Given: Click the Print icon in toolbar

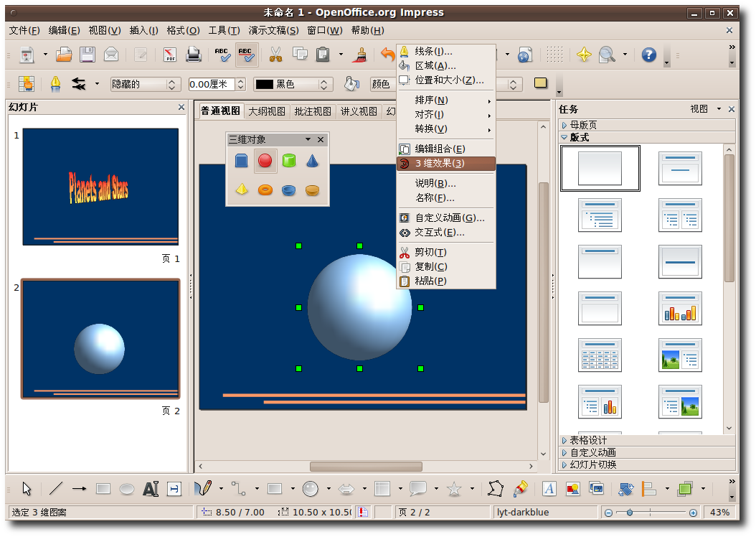Looking at the screenshot, I should 194,54.
